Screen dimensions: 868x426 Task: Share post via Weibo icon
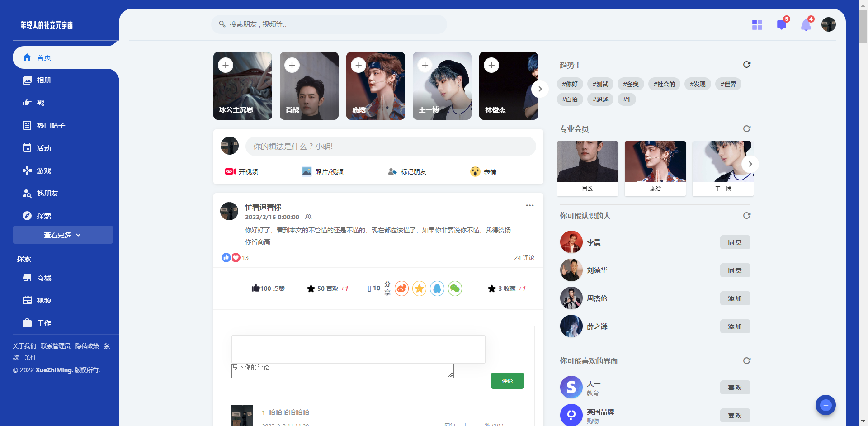[401, 289]
